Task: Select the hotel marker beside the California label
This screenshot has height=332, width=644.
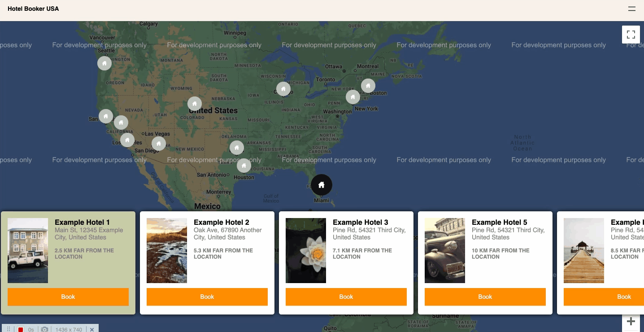Action: [x=121, y=122]
